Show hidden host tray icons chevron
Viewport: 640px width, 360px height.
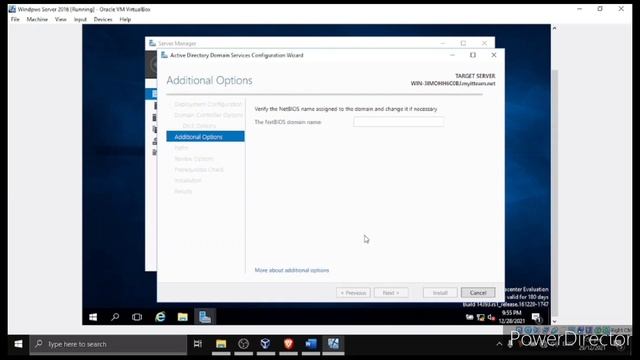[x=499, y=344]
